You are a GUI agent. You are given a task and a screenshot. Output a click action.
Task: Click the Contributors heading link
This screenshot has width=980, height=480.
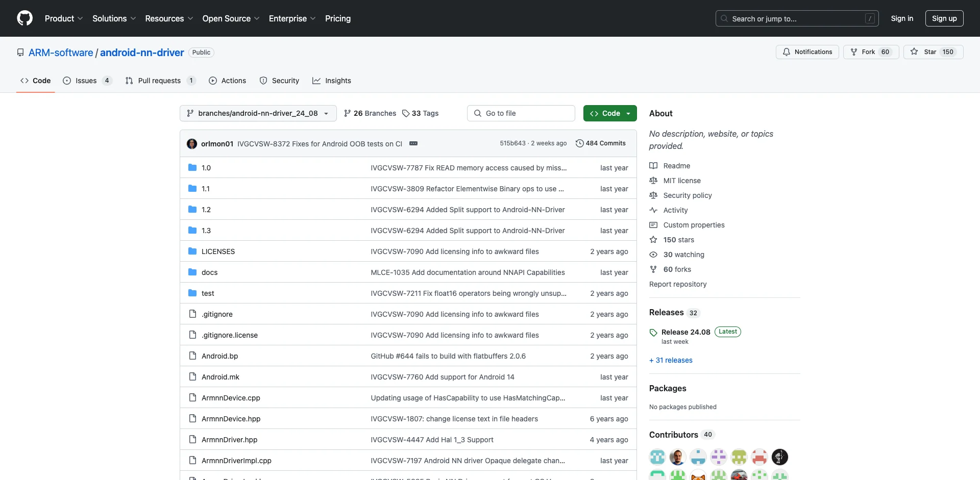pos(674,435)
